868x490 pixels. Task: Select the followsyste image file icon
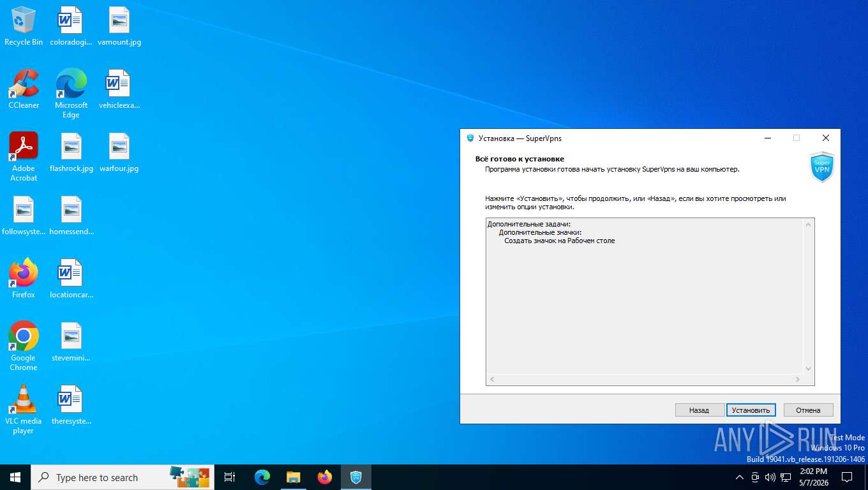pos(24,215)
